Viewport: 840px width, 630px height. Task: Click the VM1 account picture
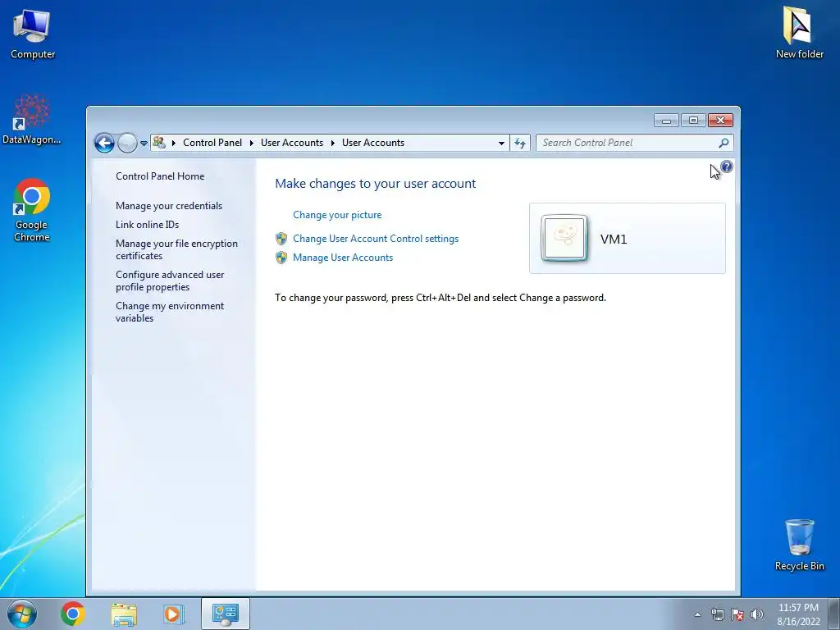click(564, 239)
